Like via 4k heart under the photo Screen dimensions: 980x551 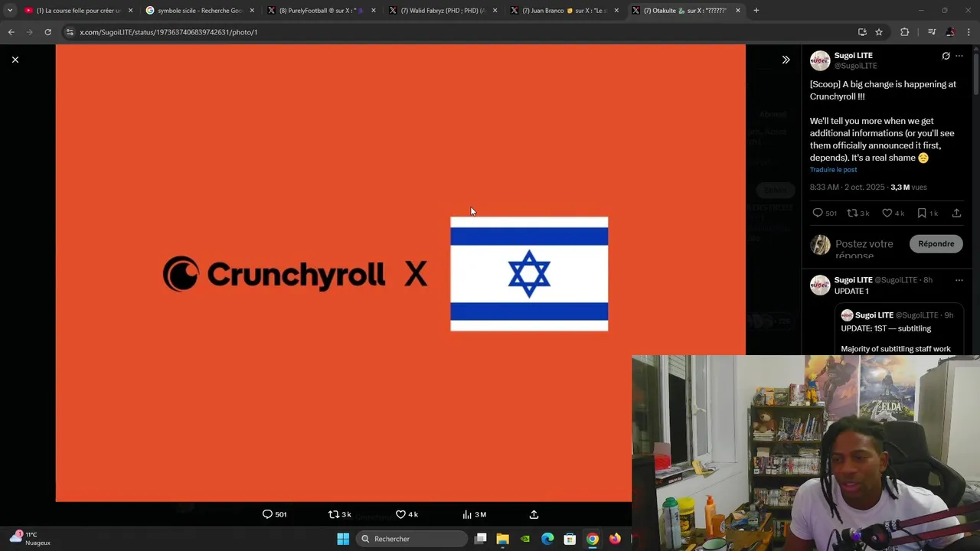click(407, 514)
